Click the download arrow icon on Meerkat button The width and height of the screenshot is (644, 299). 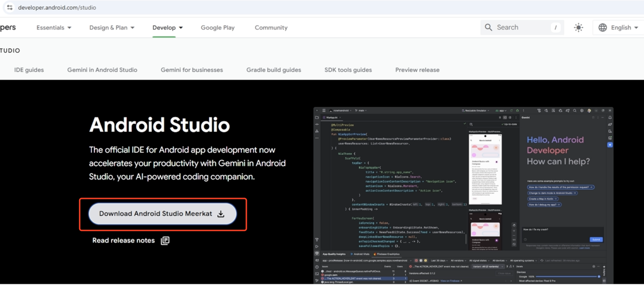[x=221, y=214]
